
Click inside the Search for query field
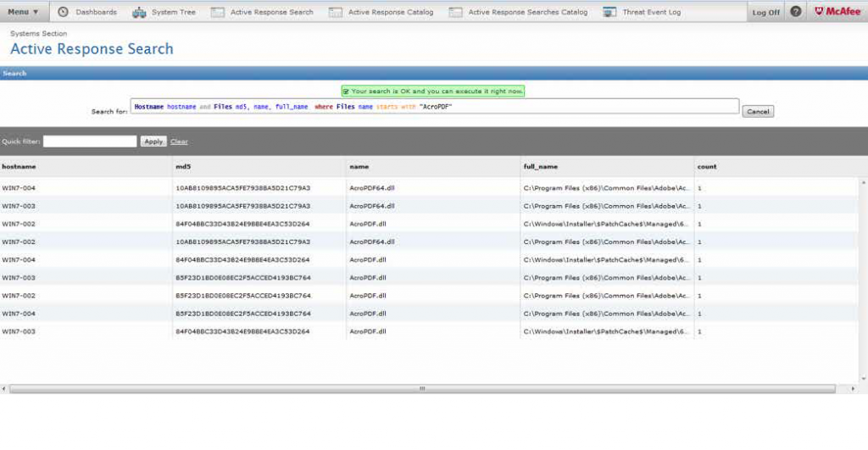tap(434, 107)
